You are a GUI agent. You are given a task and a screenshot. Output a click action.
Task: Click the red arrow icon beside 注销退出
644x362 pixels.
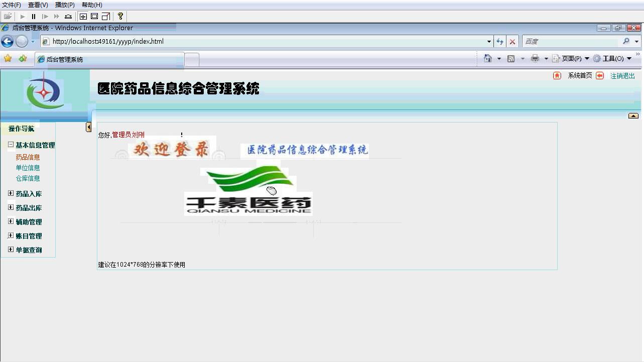pyautogui.click(x=600, y=76)
